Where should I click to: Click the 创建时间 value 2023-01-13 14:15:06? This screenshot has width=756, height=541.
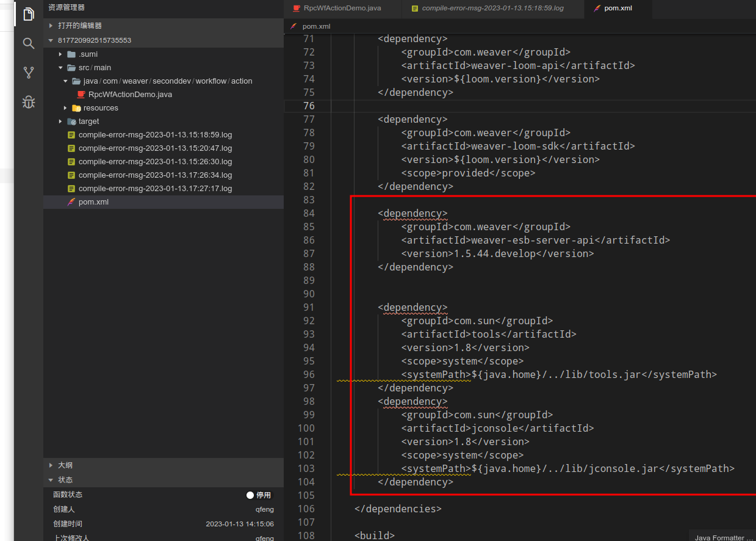click(240, 524)
